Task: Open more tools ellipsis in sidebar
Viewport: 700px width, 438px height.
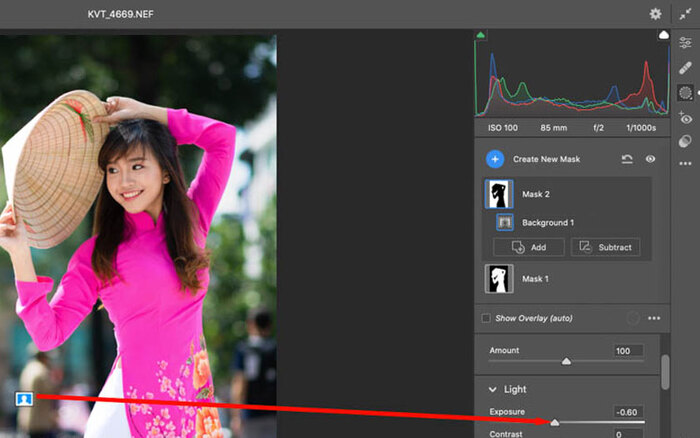Action: click(x=685, y=164)
